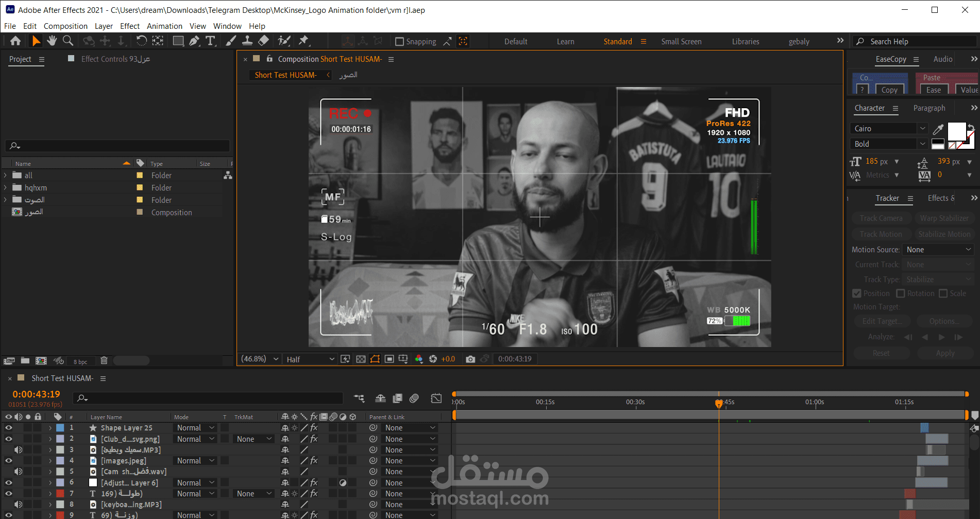
Task: Open Interpret Footage from Project panel footer
Action: pyautogui.click(x=9, y=361)
